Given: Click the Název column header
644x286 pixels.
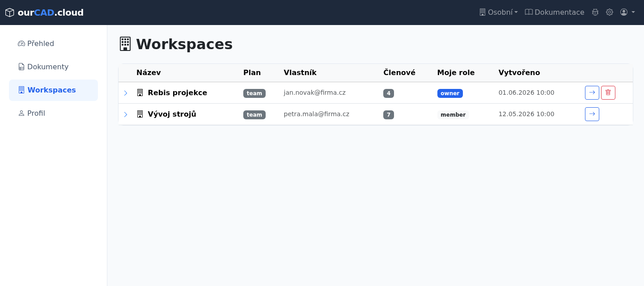Looking at the screenshot, I should point(148,72).
